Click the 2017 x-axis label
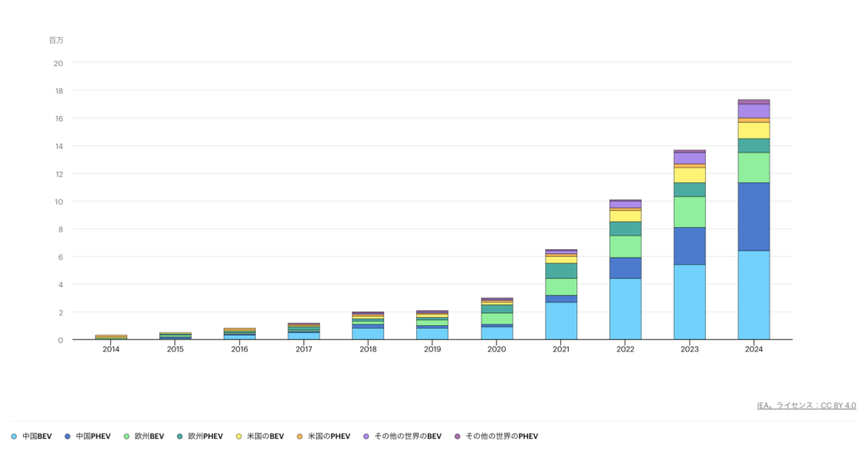The image size is (868, 449). (x=304, y=350)
